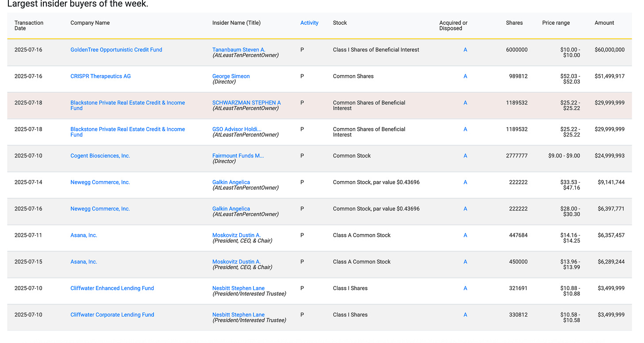Image resolution: width=644 pixels, height=343 pixels.
Task: Open the Cliffwater Corporate Lending Fund link
Action: 112,315
